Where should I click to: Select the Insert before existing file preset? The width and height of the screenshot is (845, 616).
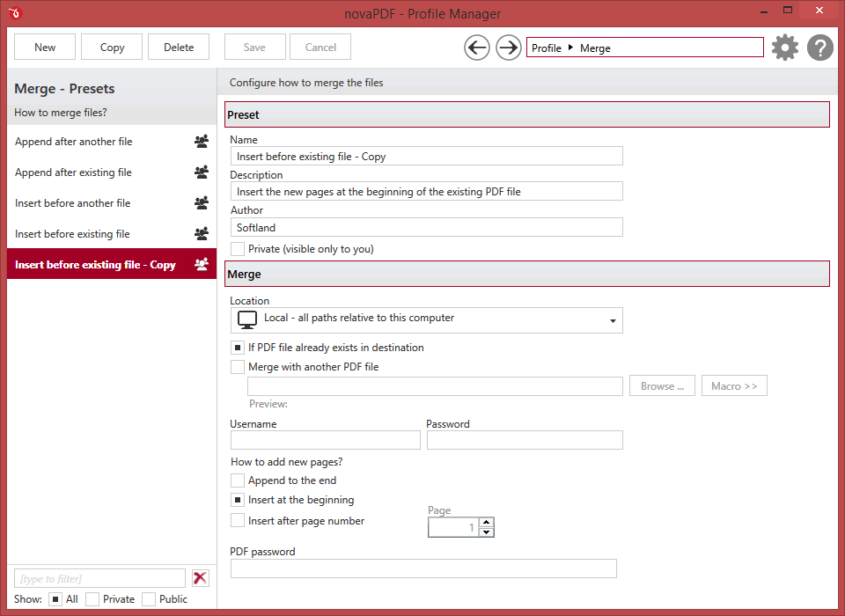click(x=112, y=234)
